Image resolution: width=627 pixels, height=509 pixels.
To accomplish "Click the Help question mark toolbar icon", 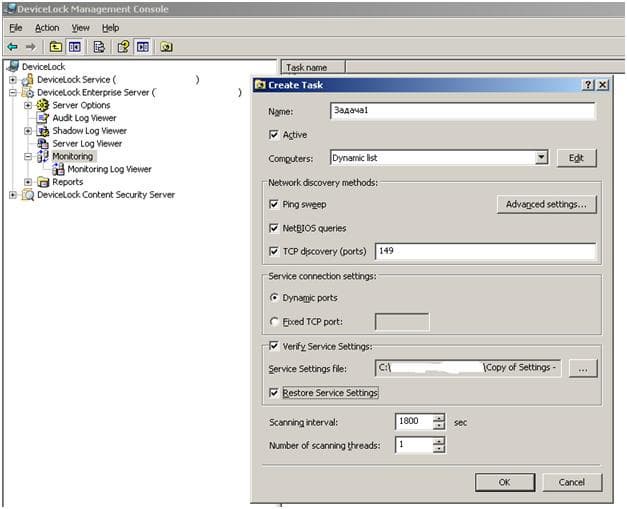I will [x=123, y=47].
